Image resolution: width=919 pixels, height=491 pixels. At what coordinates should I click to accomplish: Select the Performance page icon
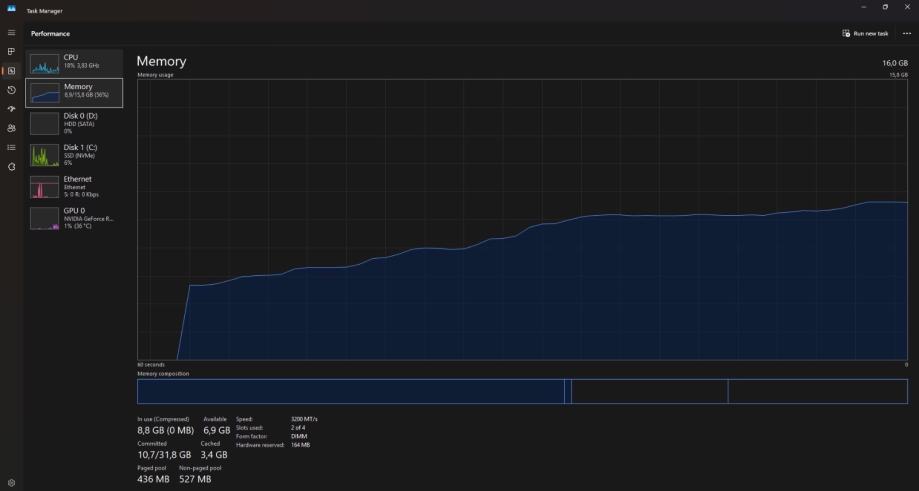(11, 71)
